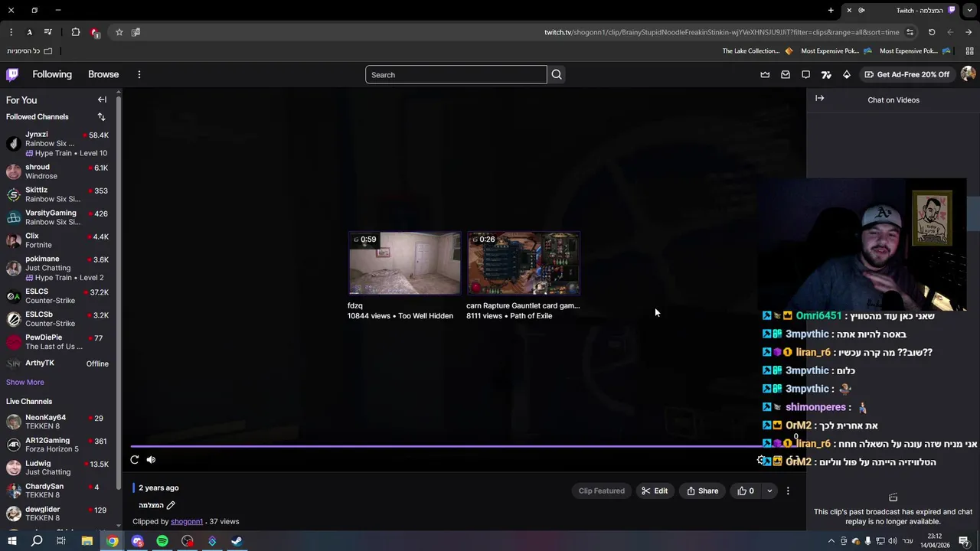The height and width of the screenshot is (551, 980).
Task: Play the Path of Exile clip thumbnail
Action: [x=524, y=263]
